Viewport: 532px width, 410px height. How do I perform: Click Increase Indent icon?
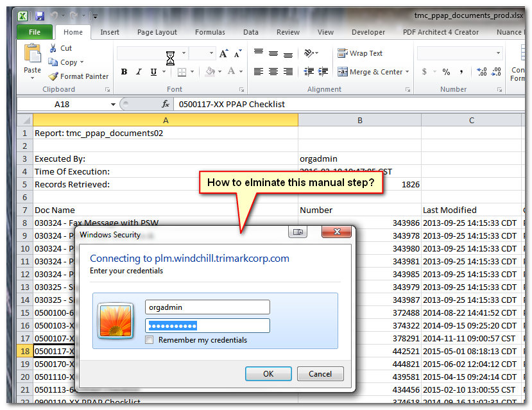pyautogui.click(x=323, y=72)
